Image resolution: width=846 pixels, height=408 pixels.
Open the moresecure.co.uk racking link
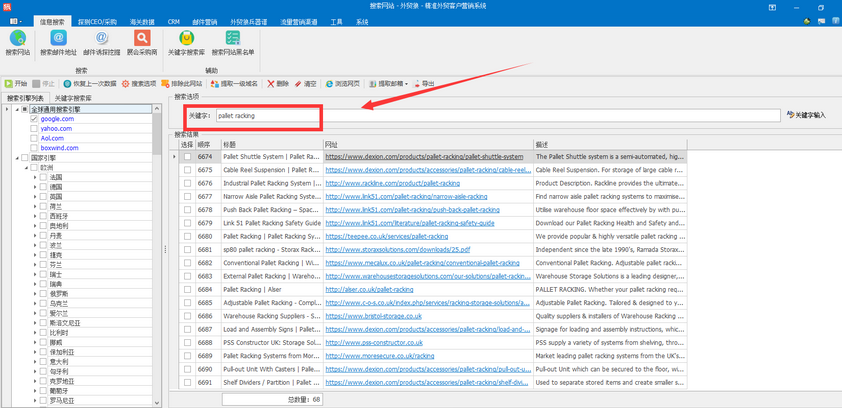coord(380,356)
